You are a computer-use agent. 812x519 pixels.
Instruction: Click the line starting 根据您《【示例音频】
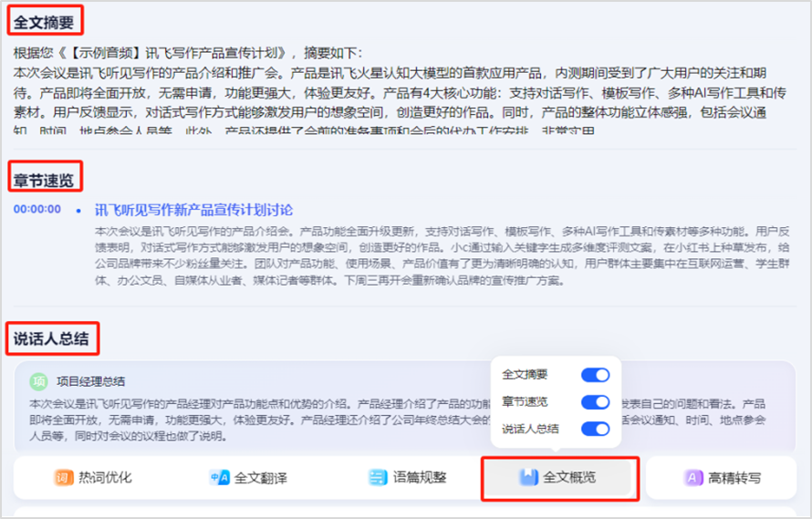pyautogui.click(x=189, y=53)
